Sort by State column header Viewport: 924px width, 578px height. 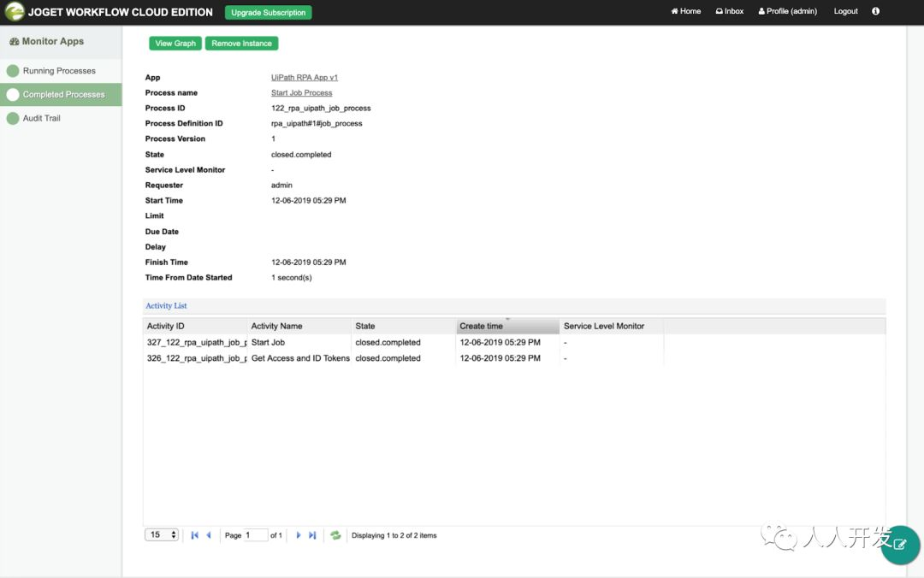coord(403,326)
